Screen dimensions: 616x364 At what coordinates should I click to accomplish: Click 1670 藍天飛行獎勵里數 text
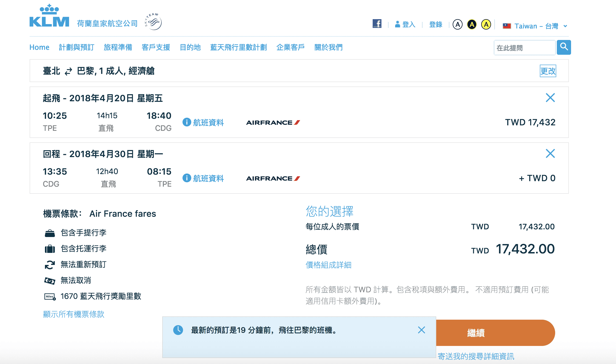[x=101, y=296]
